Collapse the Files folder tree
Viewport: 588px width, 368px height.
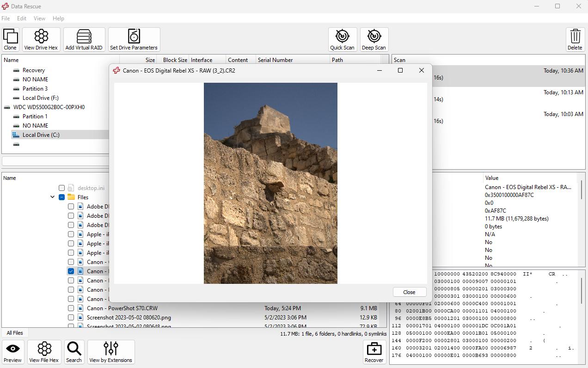point(52,197)
